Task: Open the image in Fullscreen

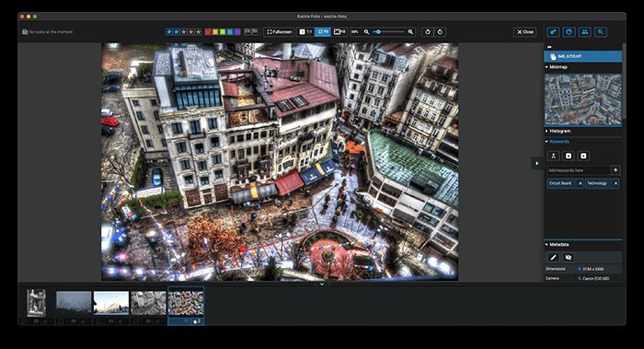Action: pos(279,32)
